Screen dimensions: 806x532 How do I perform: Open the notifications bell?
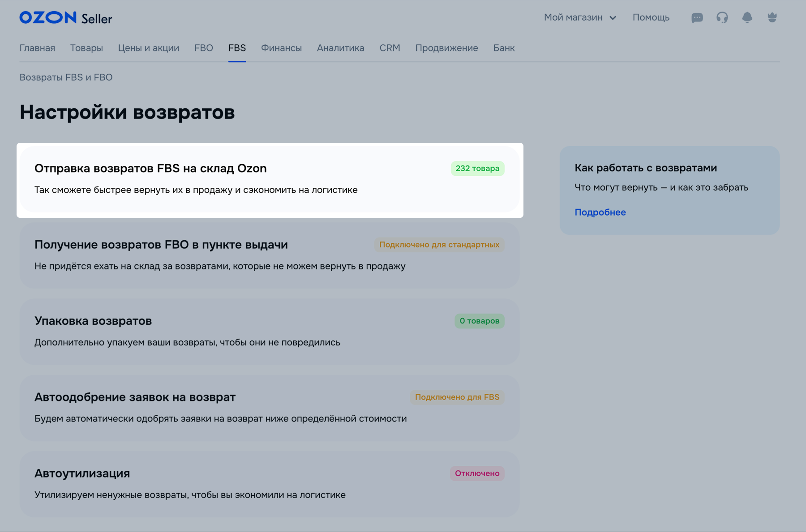point(747,17)
